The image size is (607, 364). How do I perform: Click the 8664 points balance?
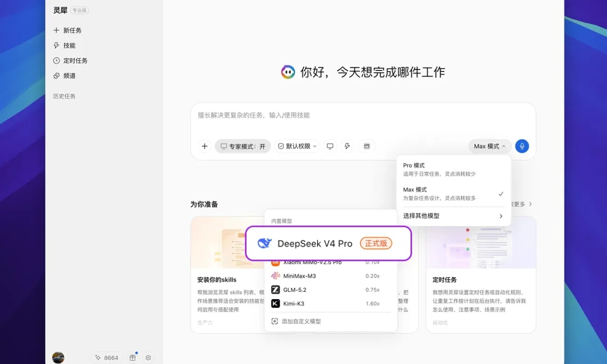[107, 358]
